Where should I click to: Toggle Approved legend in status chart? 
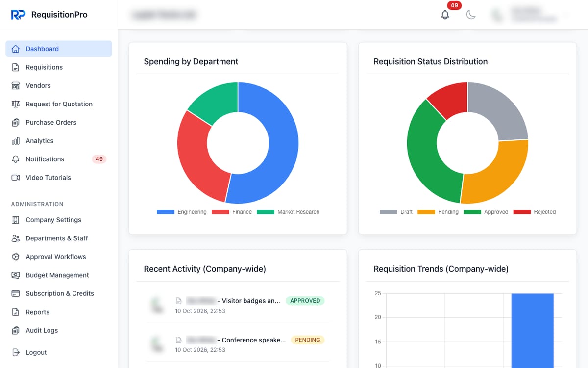pyautogui.click(x=486, y=212)
